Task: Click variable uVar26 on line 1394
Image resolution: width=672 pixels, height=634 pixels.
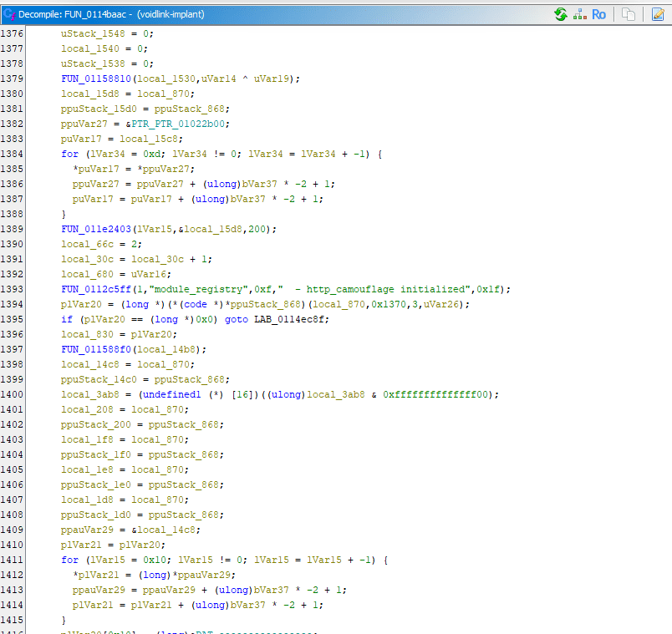Action: tap(441, 304)
